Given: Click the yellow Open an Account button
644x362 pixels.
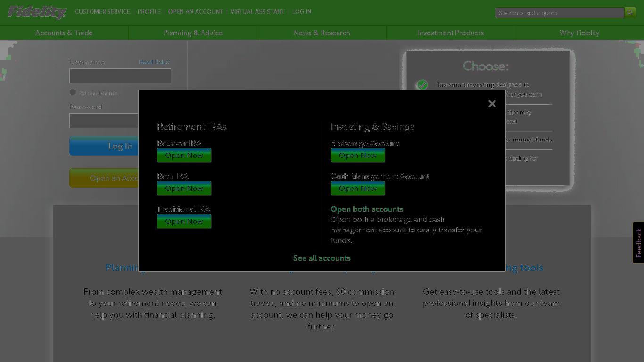Looking at the screenshot, I should [x=104, y=178].
